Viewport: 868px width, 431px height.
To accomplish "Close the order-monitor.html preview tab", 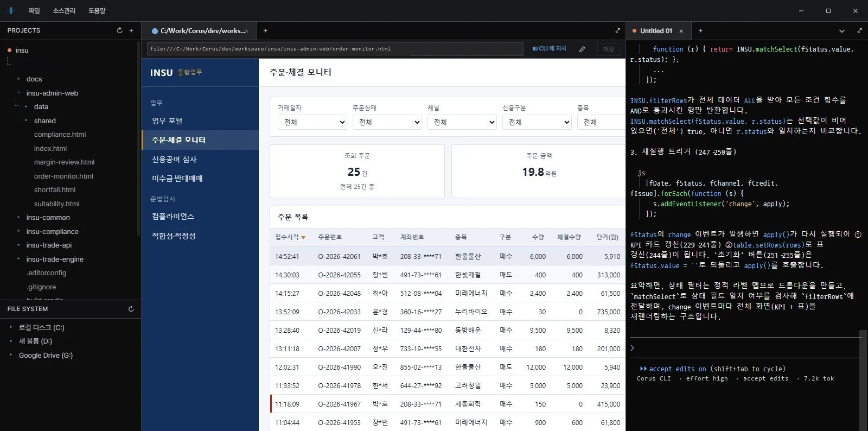I will tap(246, 31).
